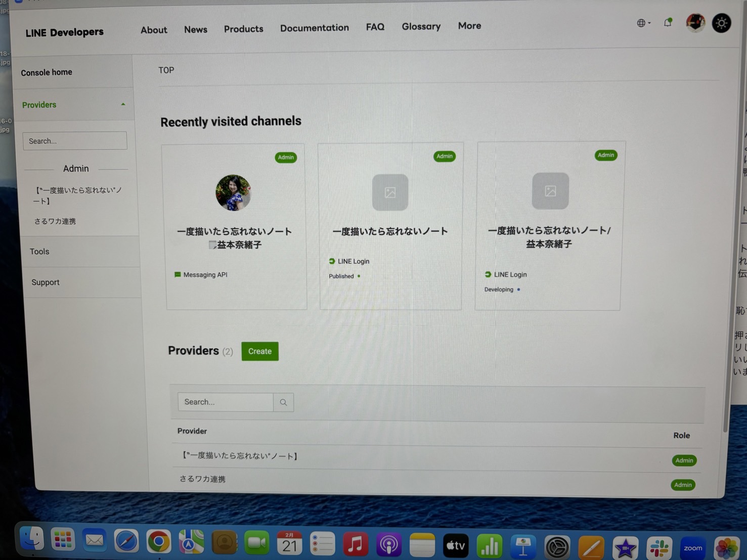Open Zoom from the Dock

coord(693,548)
